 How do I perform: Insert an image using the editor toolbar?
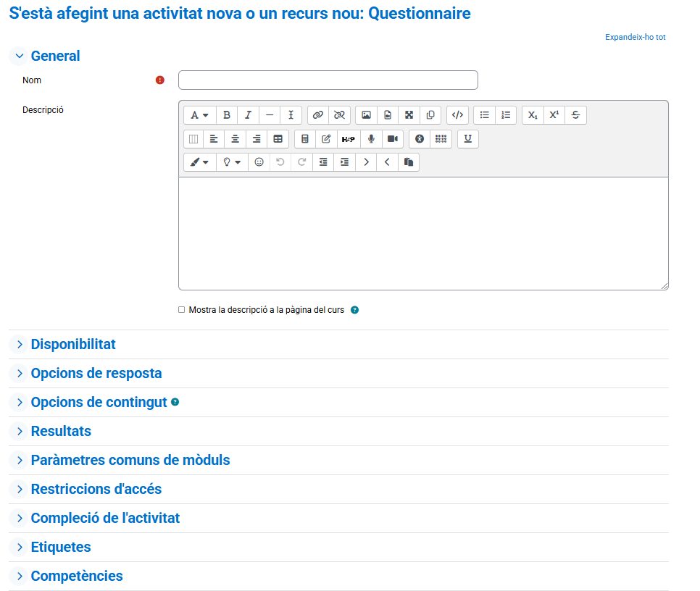[x=366, y=115]
